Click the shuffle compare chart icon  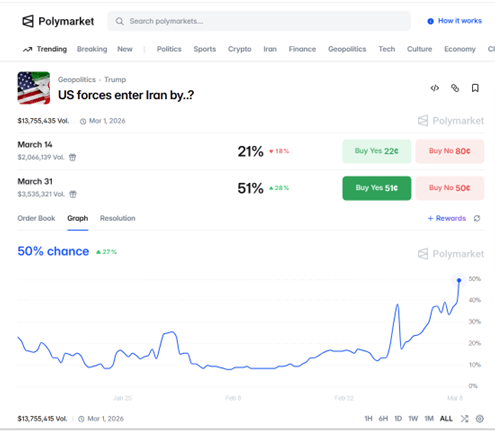point(464,419)
